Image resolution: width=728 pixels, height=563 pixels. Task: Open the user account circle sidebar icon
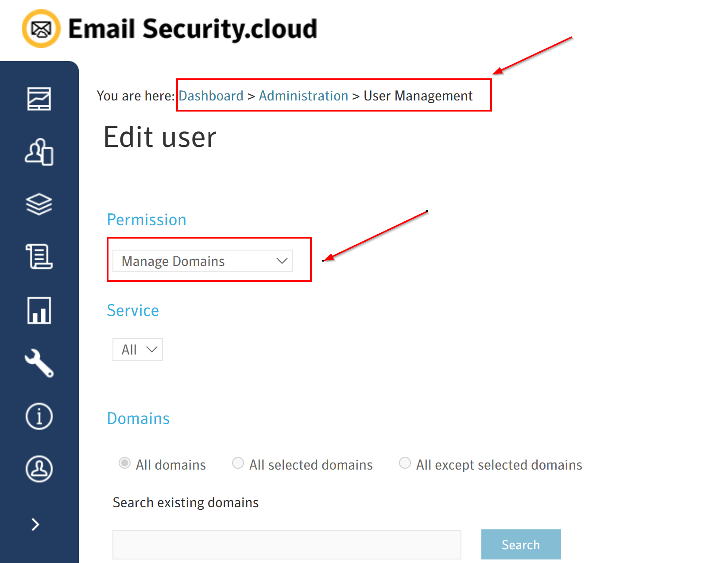click(39, 469)
